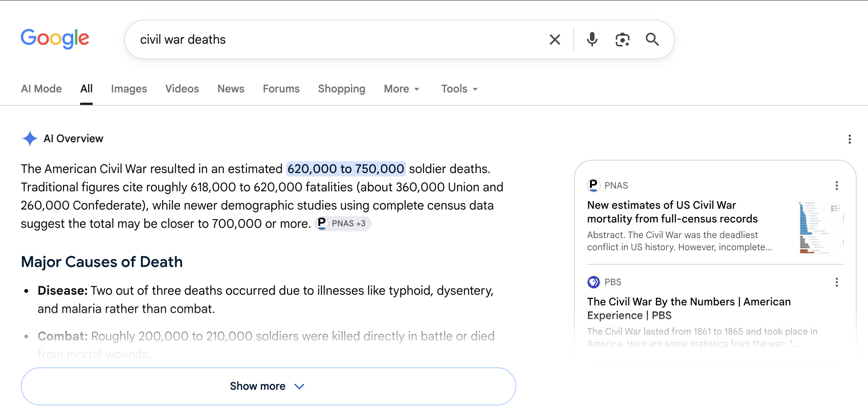The height and width of the screenshot is (413, 868).
Task: Click the 'PBS' source name label
Action: click(613, 282)
